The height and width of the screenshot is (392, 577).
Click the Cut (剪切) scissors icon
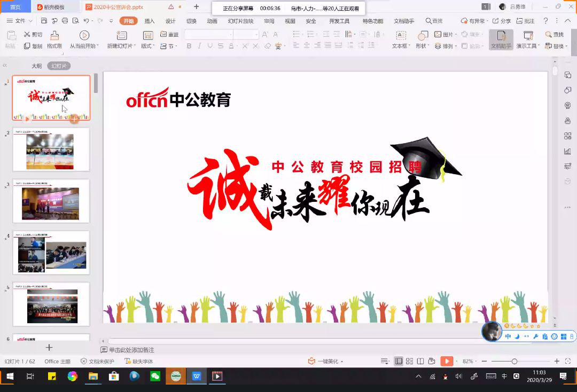[x=27, y=35]
